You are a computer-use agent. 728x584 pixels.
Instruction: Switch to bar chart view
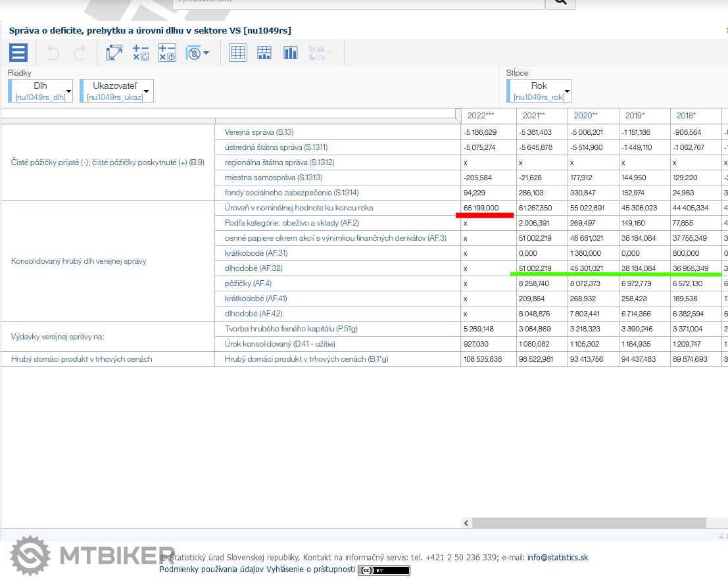291,53
